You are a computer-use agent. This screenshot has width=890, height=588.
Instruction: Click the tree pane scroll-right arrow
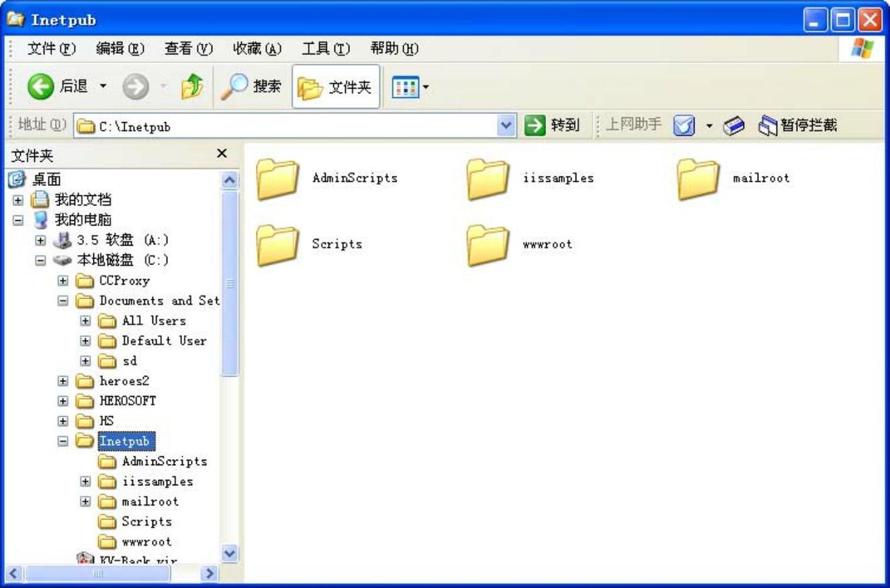tap(210, 574)
